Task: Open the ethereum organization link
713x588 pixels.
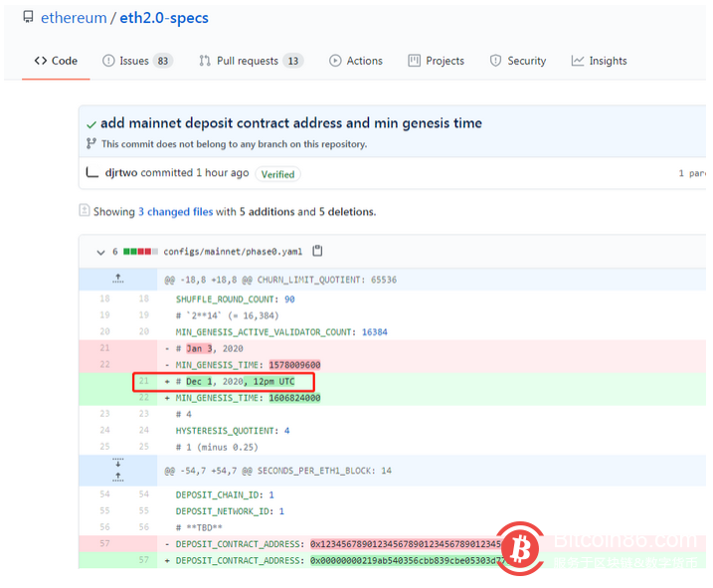Action: [x=74, y=18]
